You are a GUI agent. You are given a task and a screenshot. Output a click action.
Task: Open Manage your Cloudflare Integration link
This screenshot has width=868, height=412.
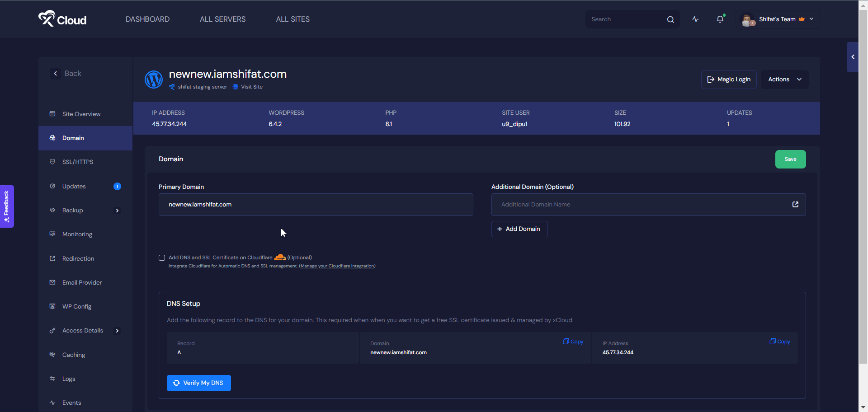337,266
